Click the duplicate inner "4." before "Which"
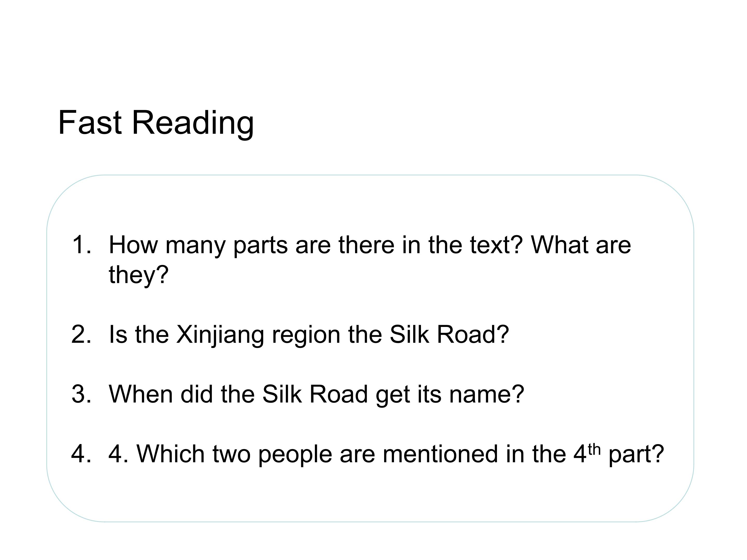 pos(119,454)
